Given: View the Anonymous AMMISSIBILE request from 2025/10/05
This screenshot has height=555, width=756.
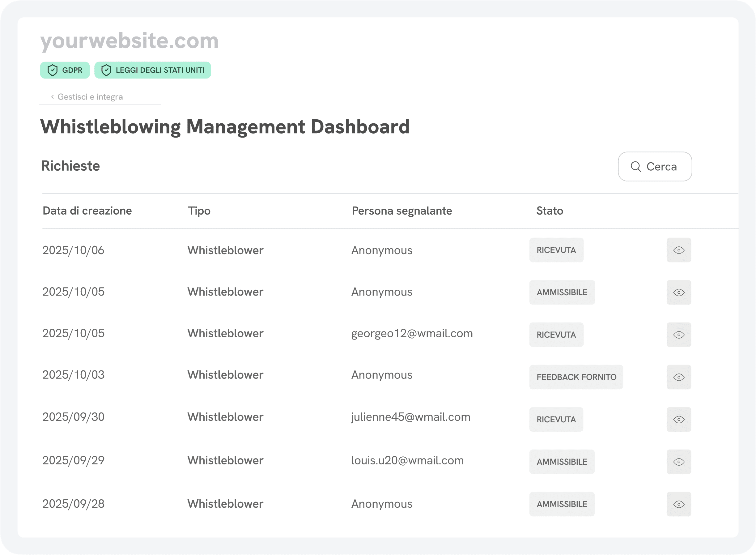Looking at the screenshot, I should tap(678, 292).
